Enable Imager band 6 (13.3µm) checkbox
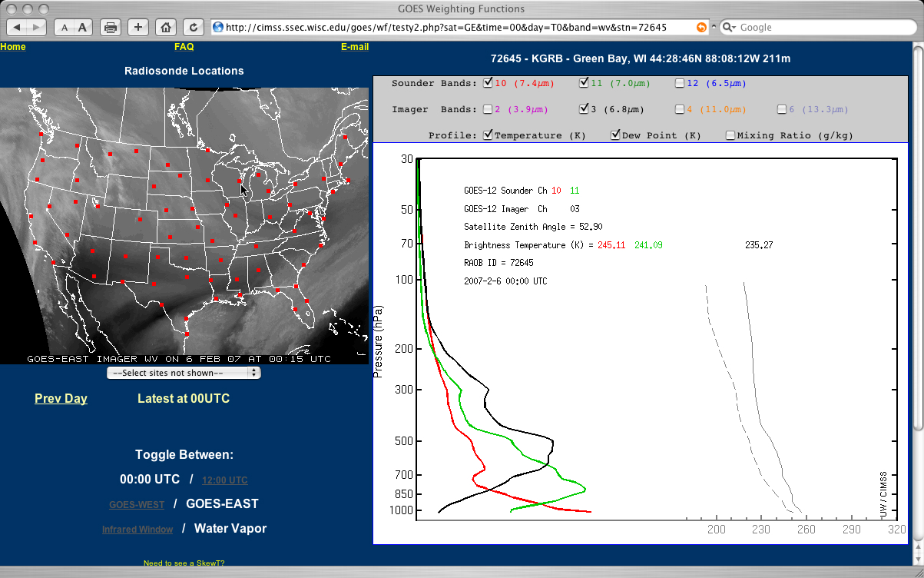This screenshot has width=924, height=578. coord(781,109)
